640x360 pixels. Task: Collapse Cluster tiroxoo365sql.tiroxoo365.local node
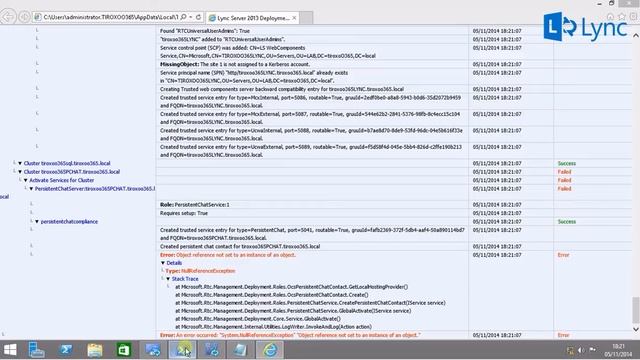click(20, 163)
